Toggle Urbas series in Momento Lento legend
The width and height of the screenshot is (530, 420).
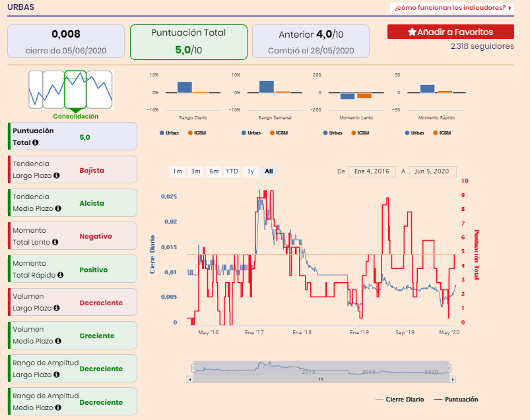333,133
